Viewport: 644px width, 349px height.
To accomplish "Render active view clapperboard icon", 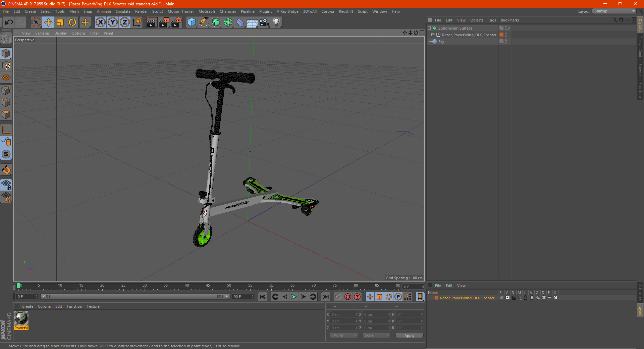I will pos(152,22).
